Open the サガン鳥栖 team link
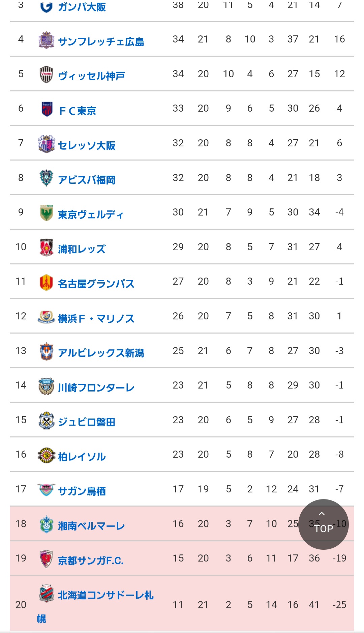 pos(82,491)
